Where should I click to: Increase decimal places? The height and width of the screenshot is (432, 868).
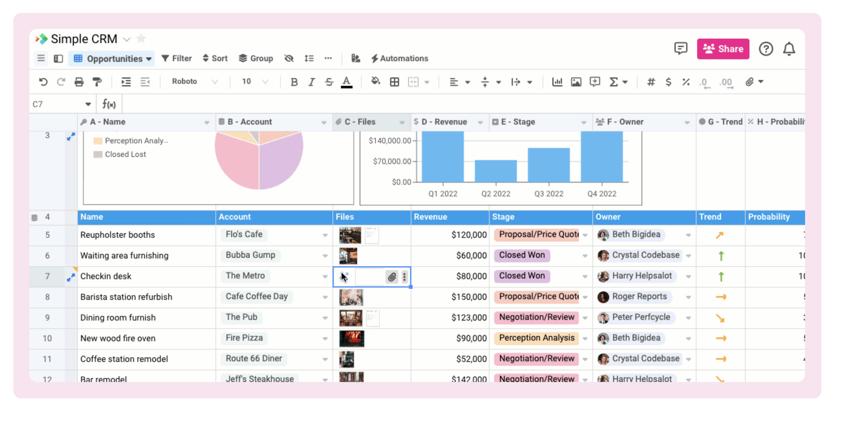pos(726,83)
